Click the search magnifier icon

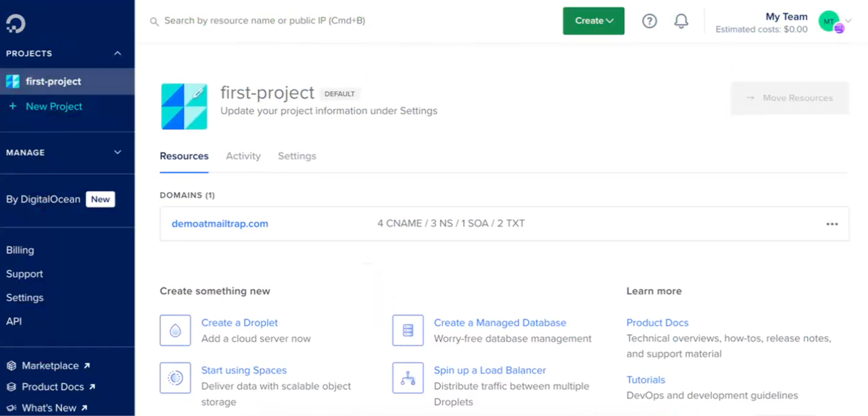[154, 22]
